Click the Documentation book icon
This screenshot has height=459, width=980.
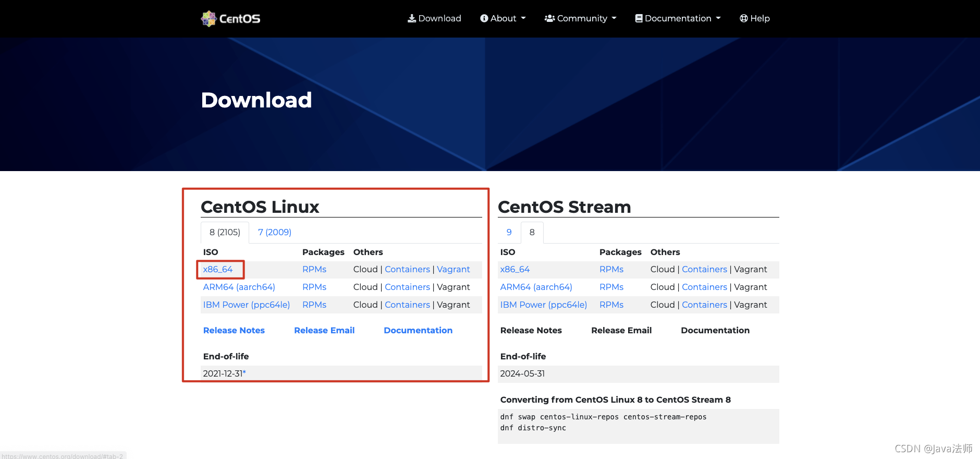639,18
